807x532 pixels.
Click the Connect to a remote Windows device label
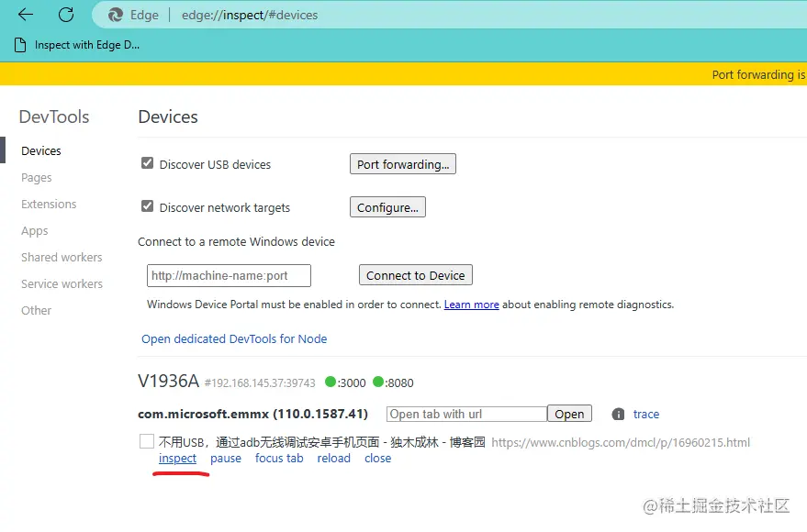tap(236, 241)
